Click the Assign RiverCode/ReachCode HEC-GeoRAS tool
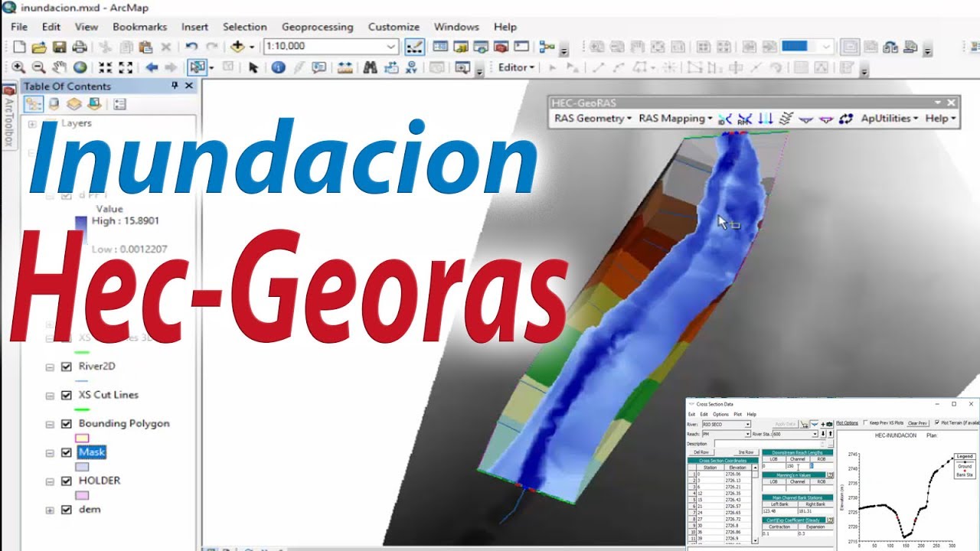This screenshot has width=980, height=551. [x=724, y=119]
